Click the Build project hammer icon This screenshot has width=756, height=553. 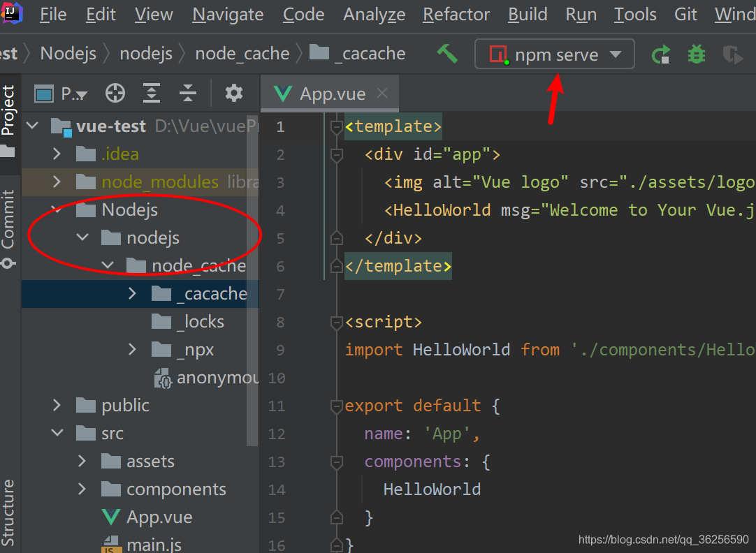point(447,54)
